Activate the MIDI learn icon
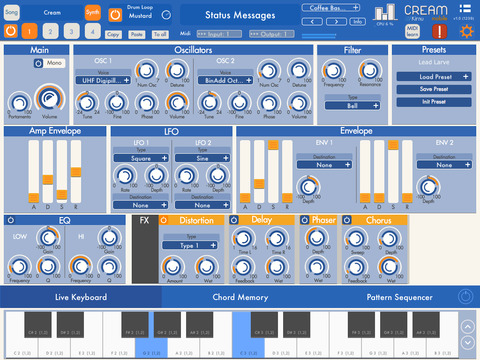The height and width of the screenshot is (360, 480). (x=412, y=32)
